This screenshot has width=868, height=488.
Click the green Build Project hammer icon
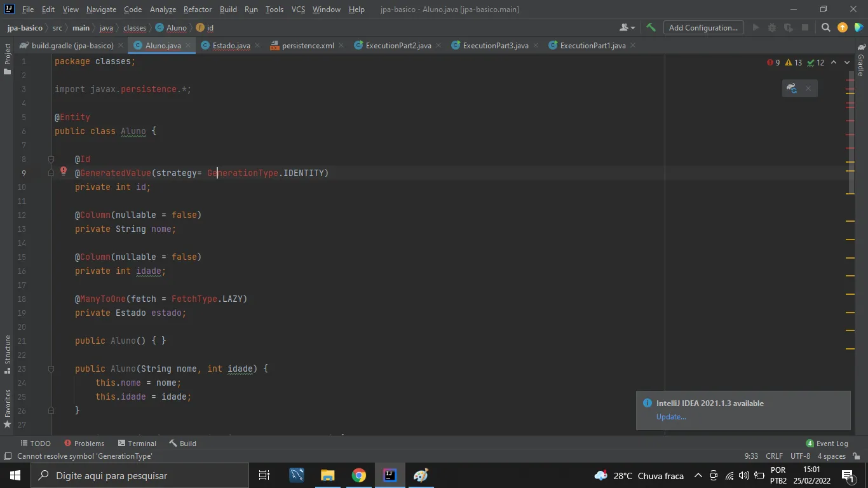pos(651,27)
